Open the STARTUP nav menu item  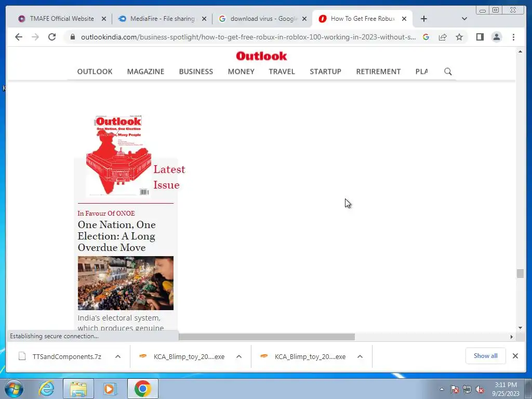pyautogui.click(x=325, y=72)
